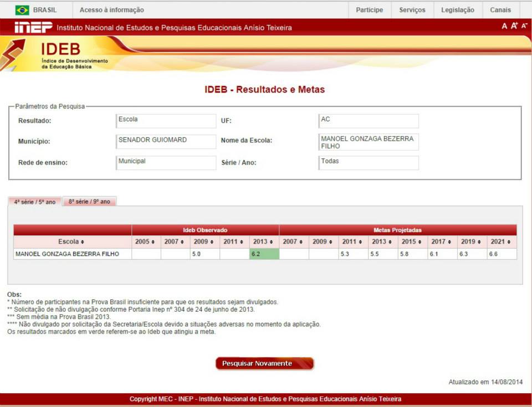Click the Ideb Observado header
Image resolution: width=532 pixels, height=407 pixels.
click(x=205, y=230)
